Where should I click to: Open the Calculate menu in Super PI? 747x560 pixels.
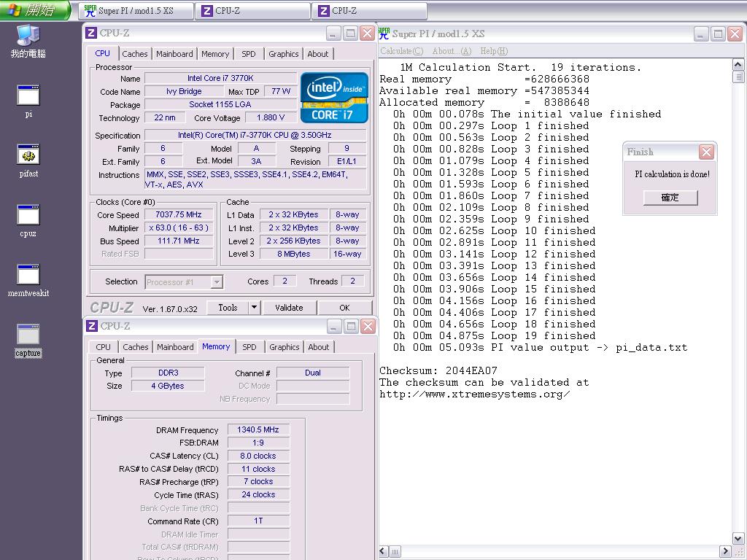click(401, 51)
